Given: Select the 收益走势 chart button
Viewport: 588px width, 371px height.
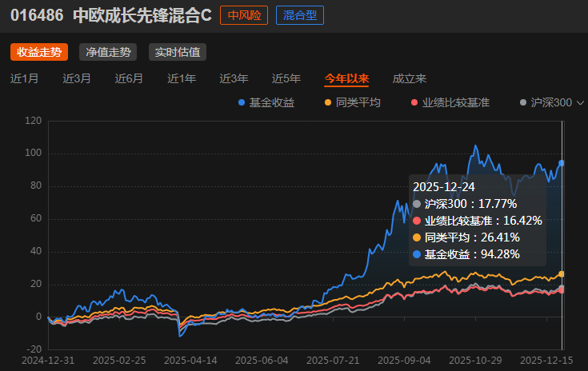Looking at the screenshot, I should click(39, 52).
